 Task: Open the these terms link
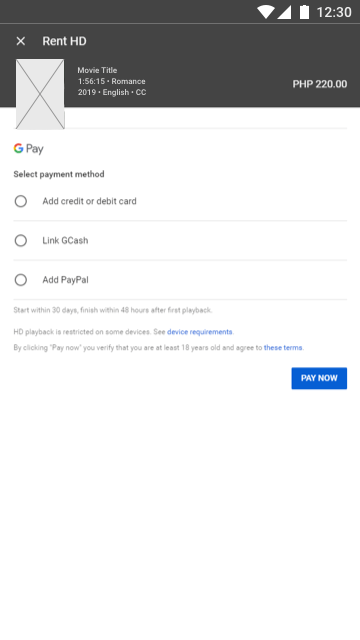(283, 348)
